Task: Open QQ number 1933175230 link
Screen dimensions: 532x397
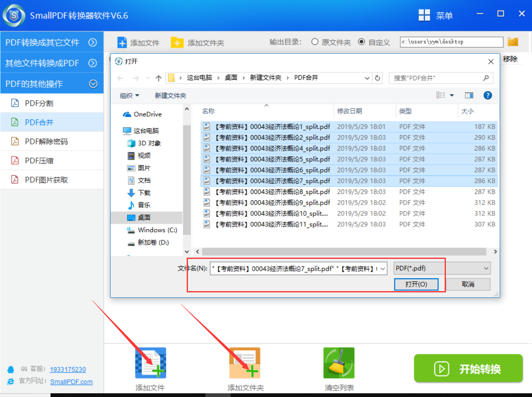Action: point(68,369)
